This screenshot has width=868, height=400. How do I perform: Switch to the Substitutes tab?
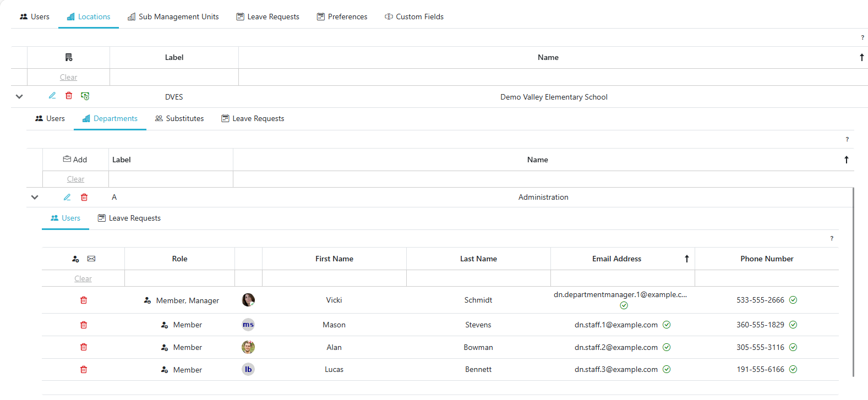point(179,118)
